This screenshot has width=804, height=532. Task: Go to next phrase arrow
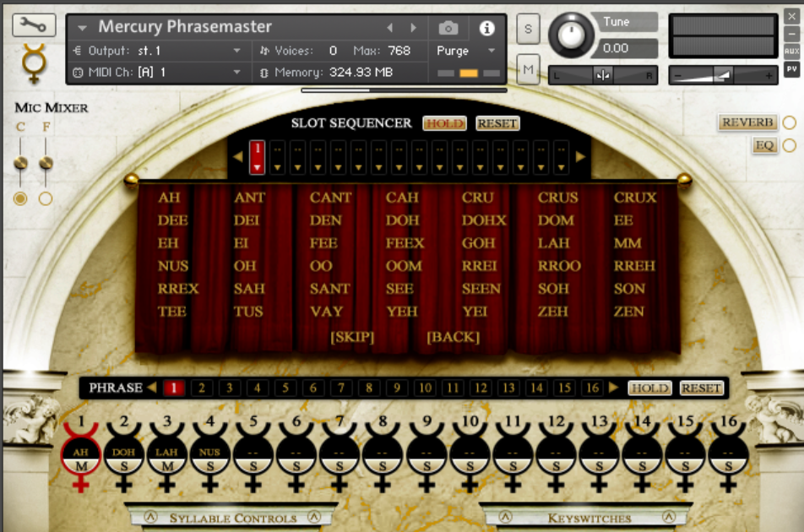tap(614, 388)
